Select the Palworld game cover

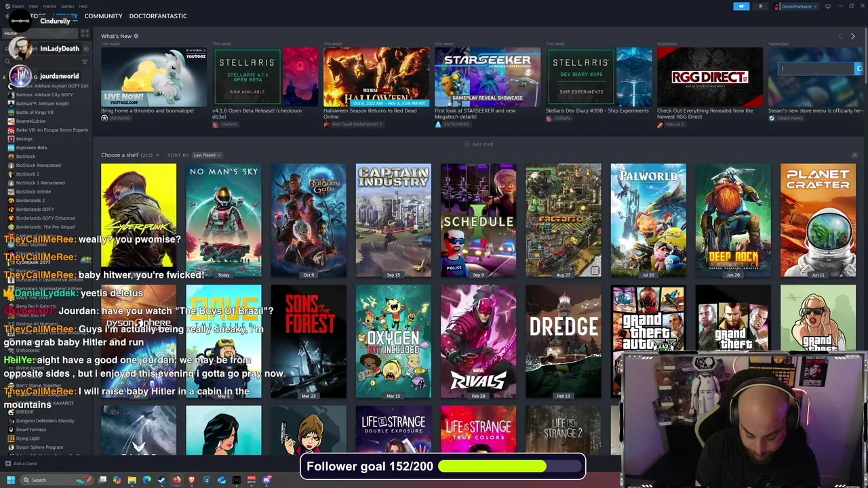(x=648, y=220)
